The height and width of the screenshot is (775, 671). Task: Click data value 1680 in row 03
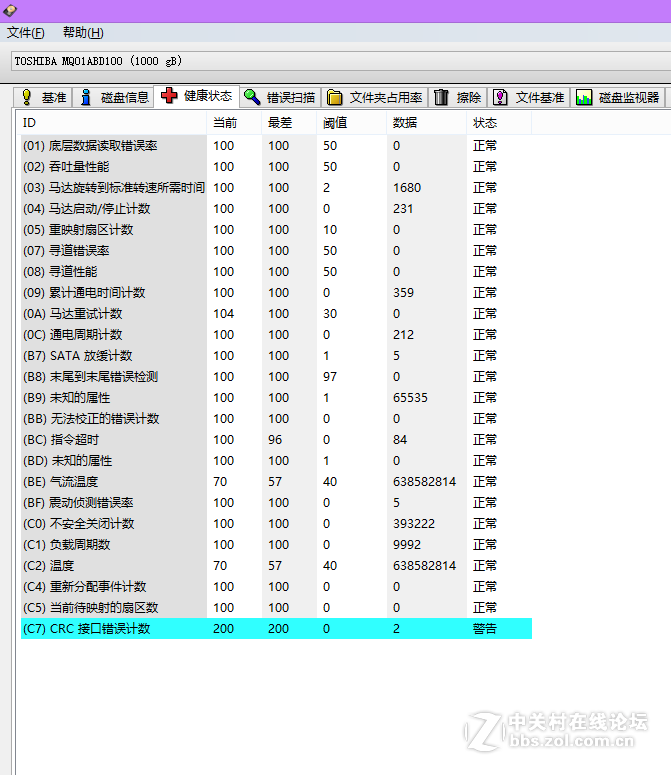pos(407,188)
